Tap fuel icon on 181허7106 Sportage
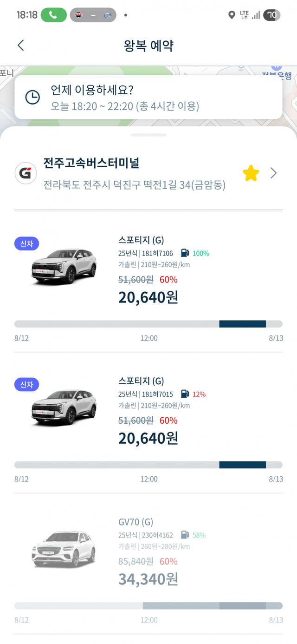 [x=185, y=253]
